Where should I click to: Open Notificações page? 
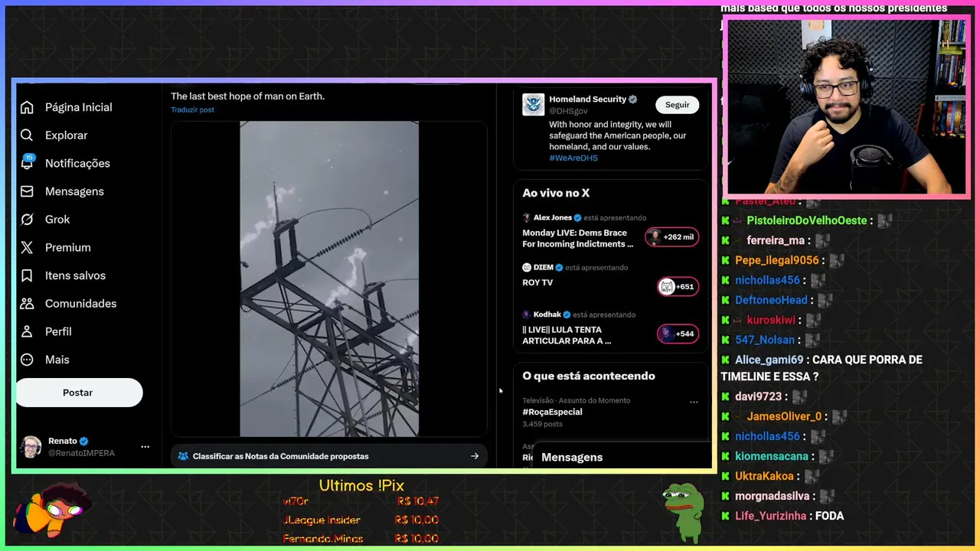[x=77, y=163]
